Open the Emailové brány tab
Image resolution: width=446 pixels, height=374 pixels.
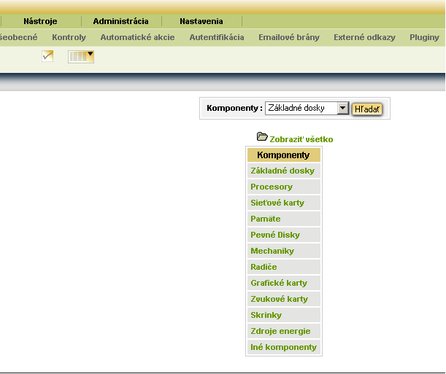click(289, 37)
